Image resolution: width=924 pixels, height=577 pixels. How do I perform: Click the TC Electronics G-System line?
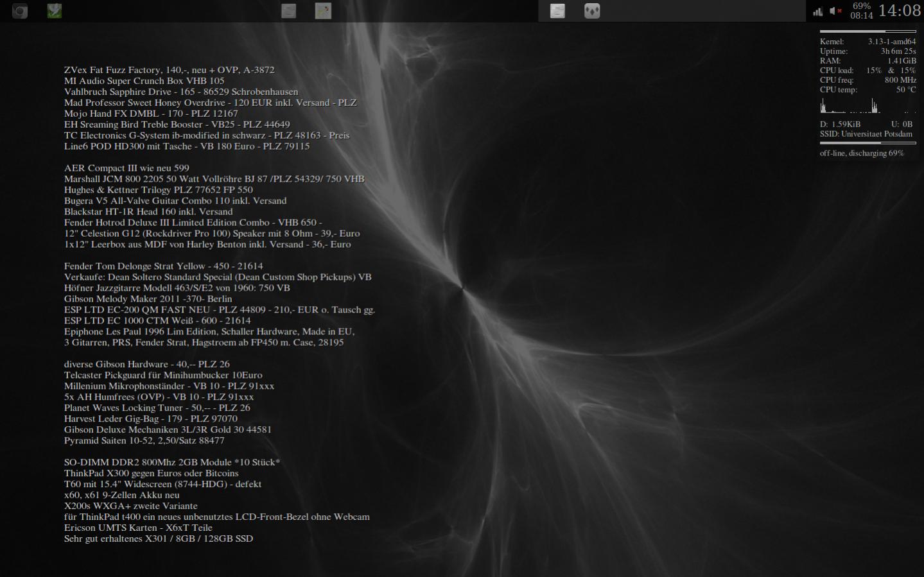point(207,135)
